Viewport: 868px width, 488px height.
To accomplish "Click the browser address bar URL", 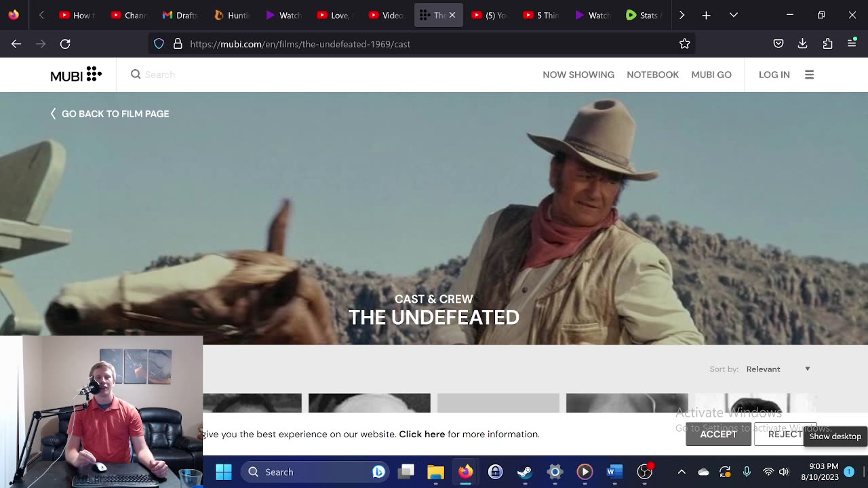I will [300, 44].
